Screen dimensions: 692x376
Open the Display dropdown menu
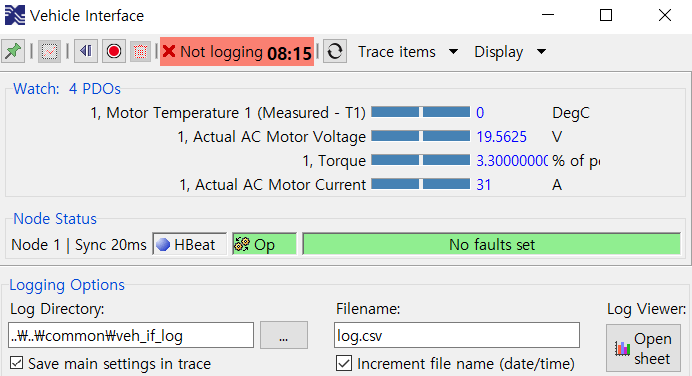click(x=510, y=52)
